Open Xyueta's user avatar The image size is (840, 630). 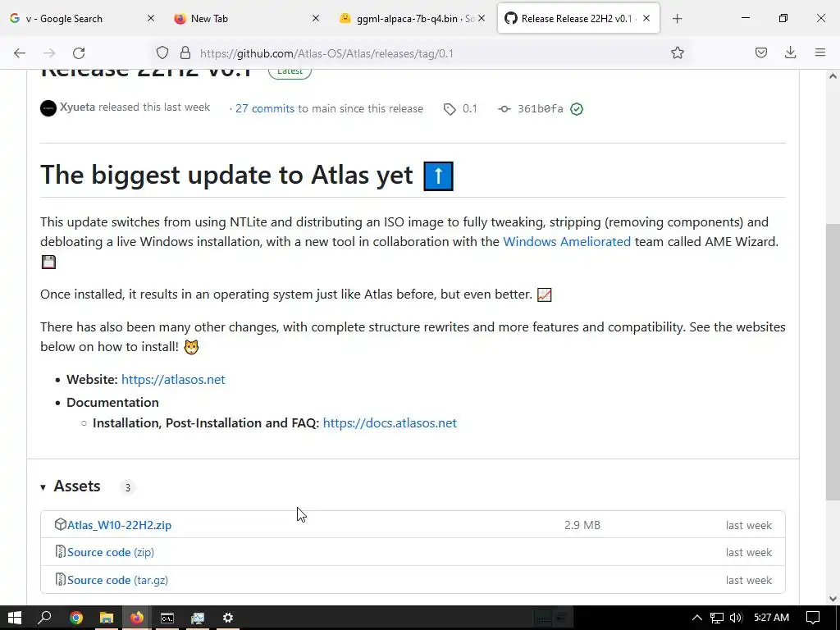[48, 108]
